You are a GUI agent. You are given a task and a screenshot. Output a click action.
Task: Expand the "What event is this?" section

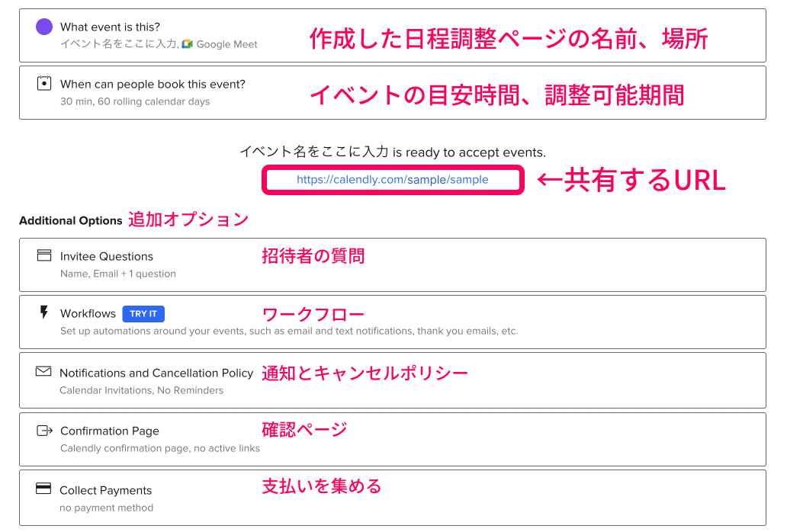coord(393,36)
